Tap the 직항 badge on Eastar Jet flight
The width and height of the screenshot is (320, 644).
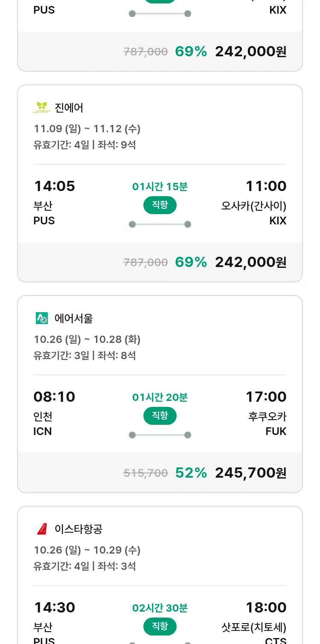coord(160,627)
